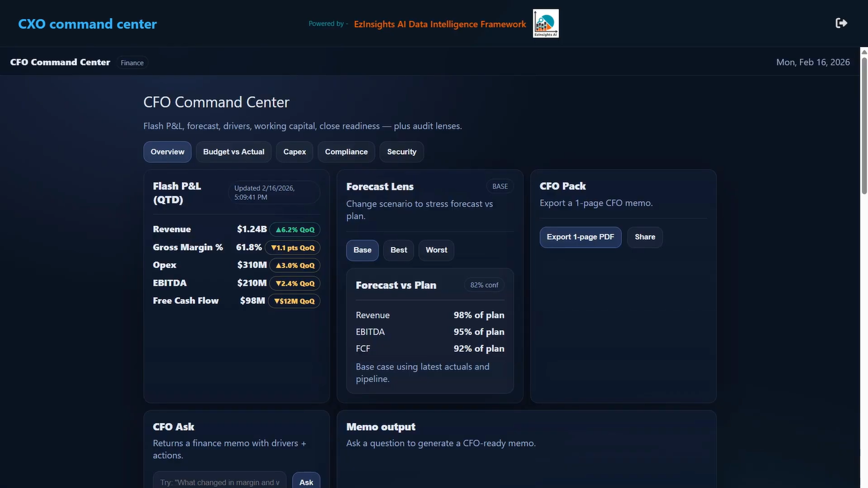
Task: Select the Base forecast scenario
Action: point(362,250)
